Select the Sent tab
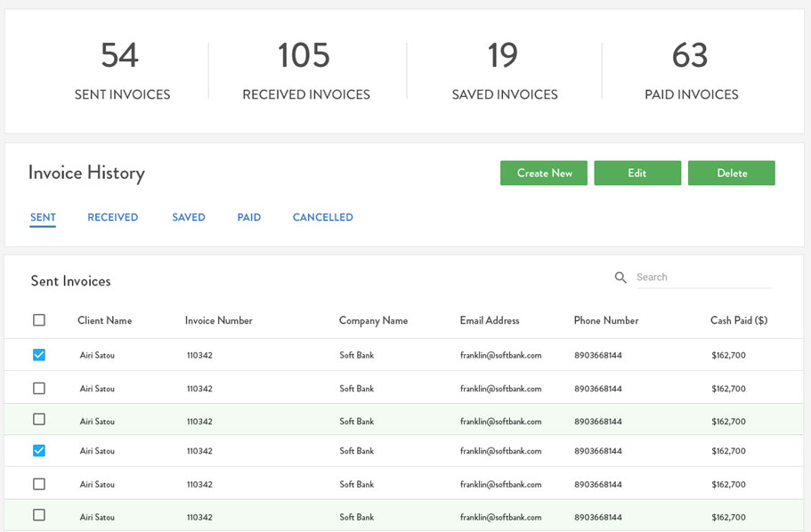The height and width of the screenshot is (532, 811). 43,217
